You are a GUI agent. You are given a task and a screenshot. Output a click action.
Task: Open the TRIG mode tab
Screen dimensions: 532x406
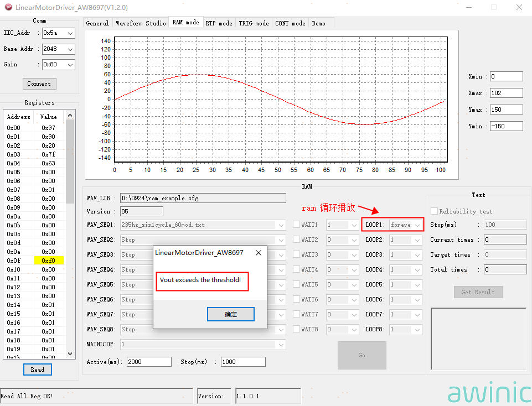(x=254, y=23)
